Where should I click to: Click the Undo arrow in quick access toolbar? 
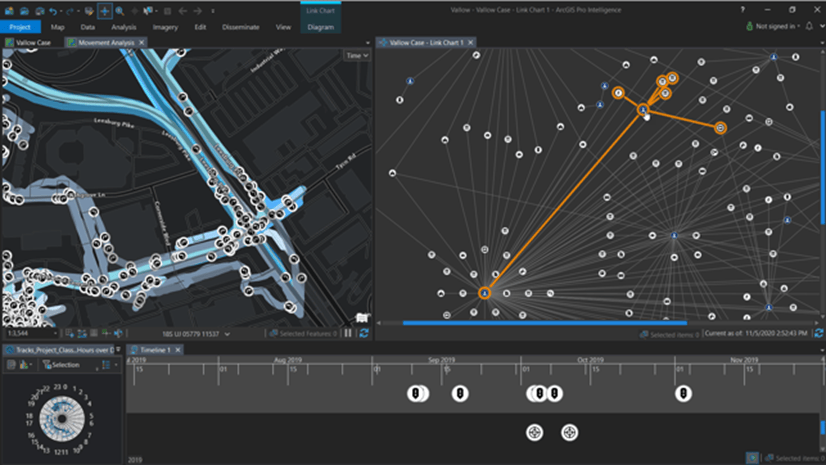53,11
